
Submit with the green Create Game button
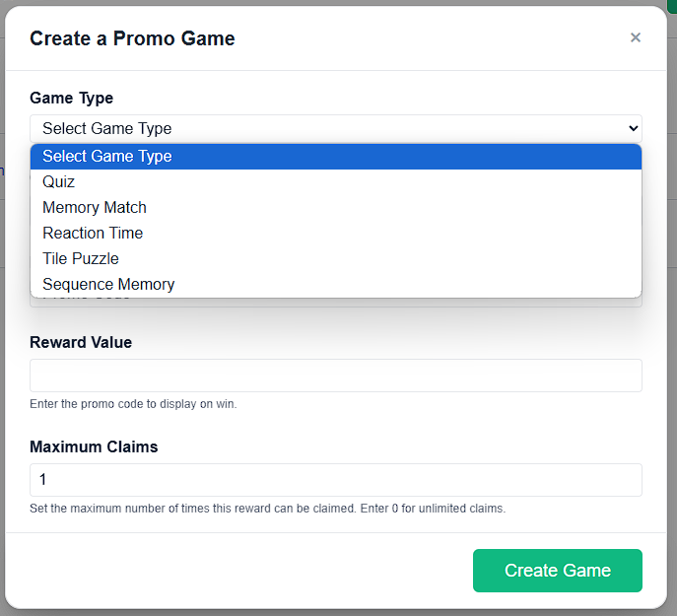coord(558,571)
